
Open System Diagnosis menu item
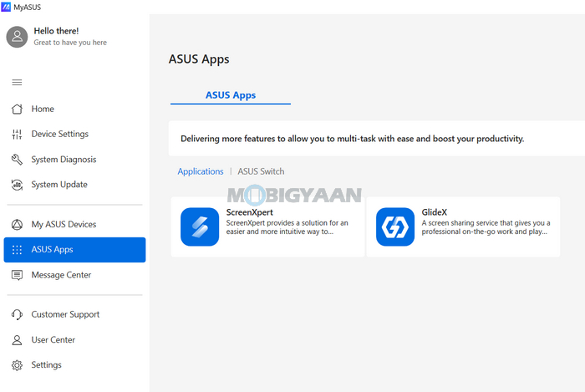coord(64,160)
